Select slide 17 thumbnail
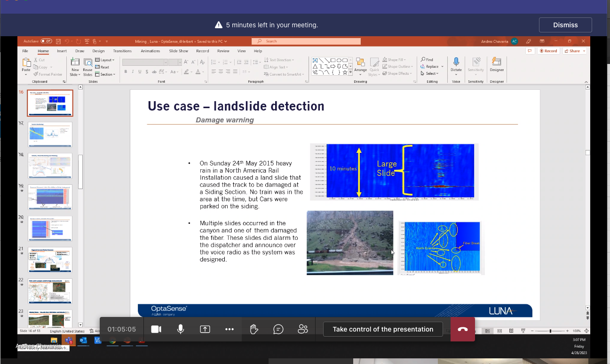The width and height of the screenshot is (610, 364). pos(50,135)
